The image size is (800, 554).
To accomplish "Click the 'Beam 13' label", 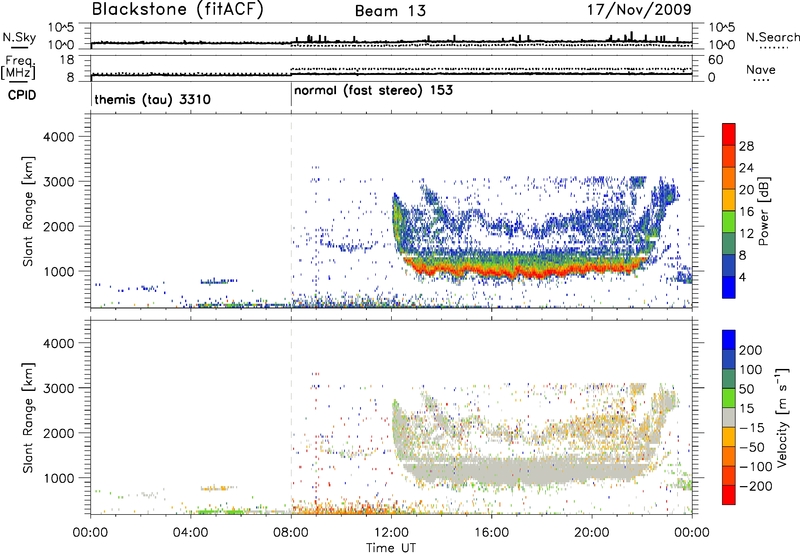I will click(x=390, y=11).
